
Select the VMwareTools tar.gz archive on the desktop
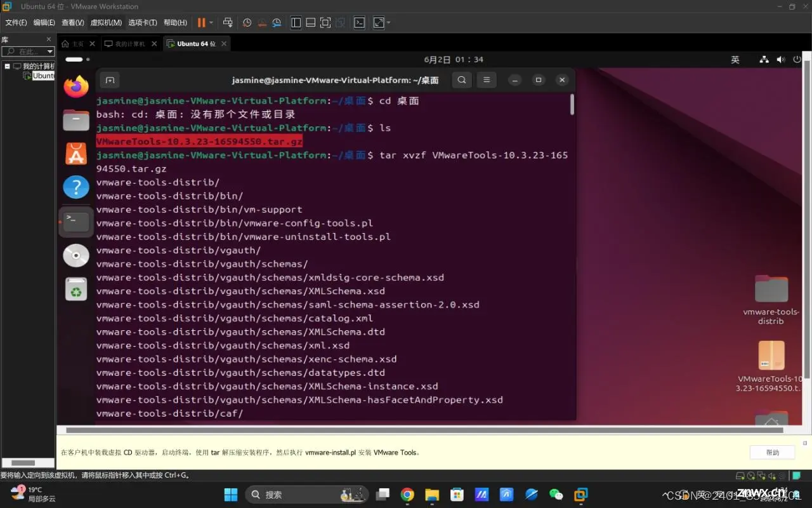(771, 367)
